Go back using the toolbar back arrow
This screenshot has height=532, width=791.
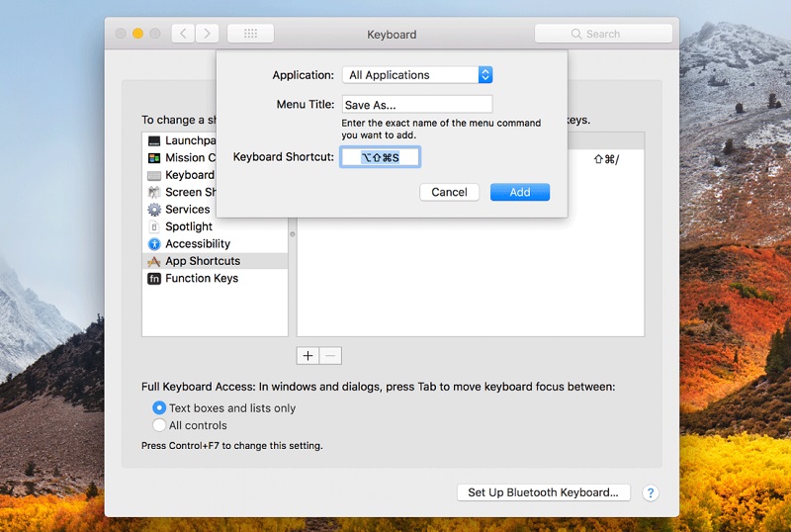[x=183, y=34]
